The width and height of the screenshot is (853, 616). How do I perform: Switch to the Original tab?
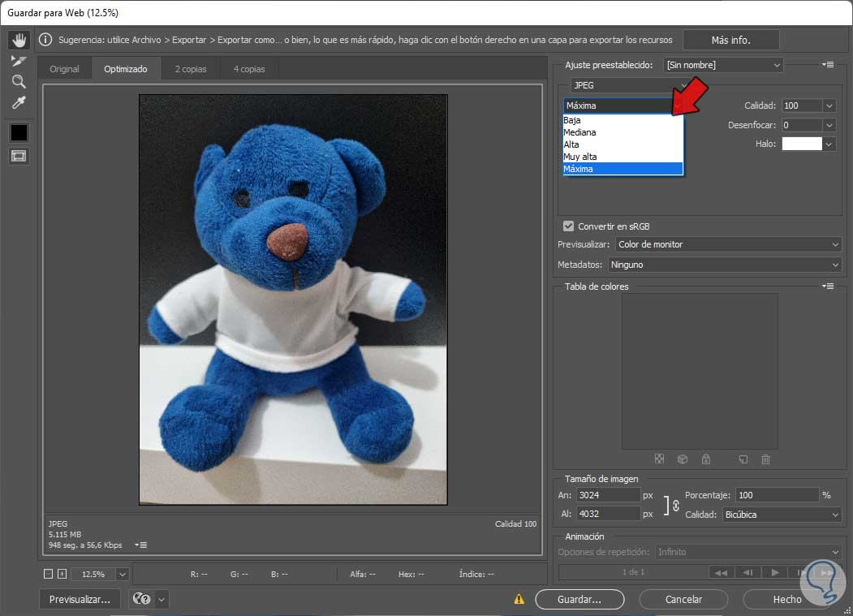click(64, 69)
